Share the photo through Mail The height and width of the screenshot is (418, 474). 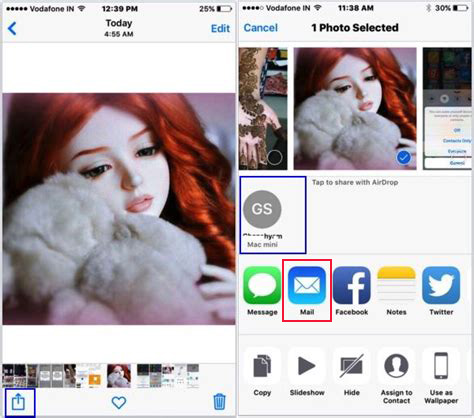tap(307, 291)
